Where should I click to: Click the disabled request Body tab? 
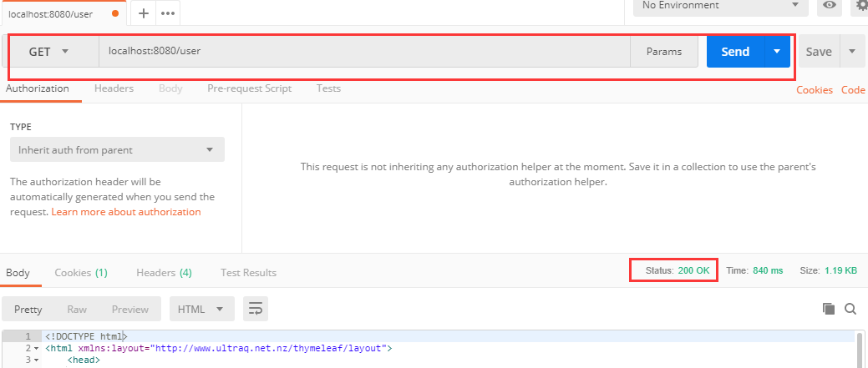(x=170, y=88)
